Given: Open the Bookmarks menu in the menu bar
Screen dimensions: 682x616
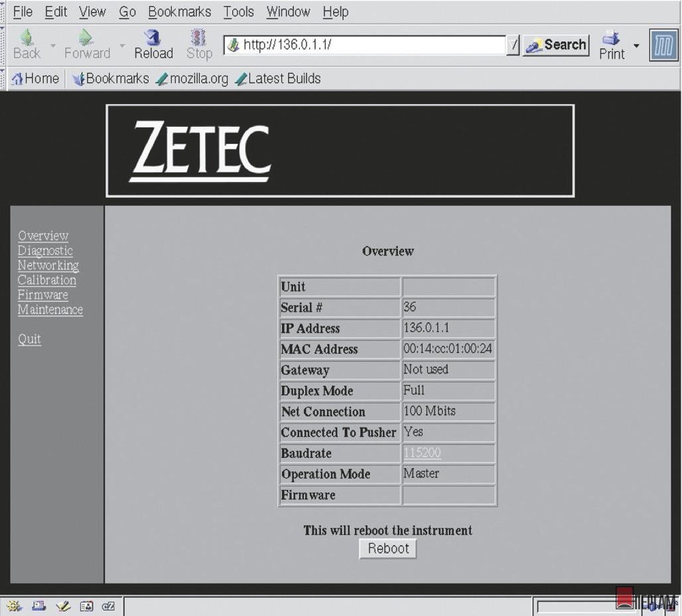Looking at the screenshot, I should tap(179, 12).
